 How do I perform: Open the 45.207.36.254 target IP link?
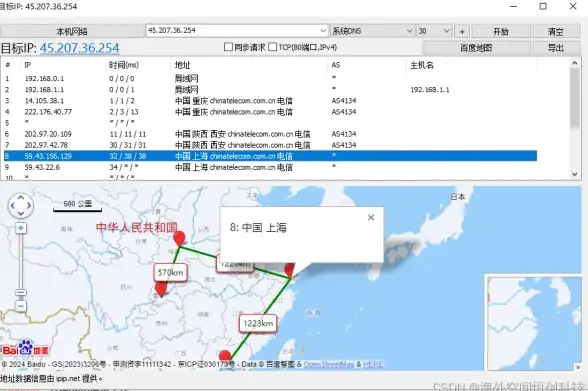point(80,48)
